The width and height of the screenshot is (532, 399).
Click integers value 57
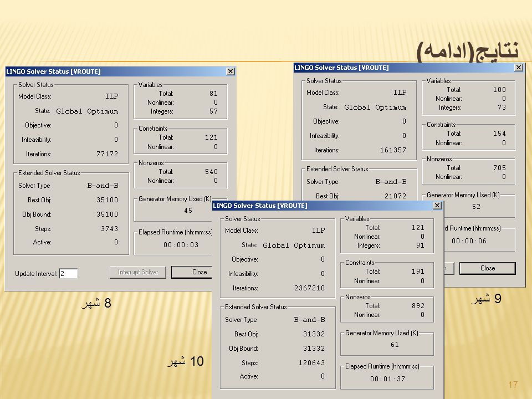click(213, 111)
